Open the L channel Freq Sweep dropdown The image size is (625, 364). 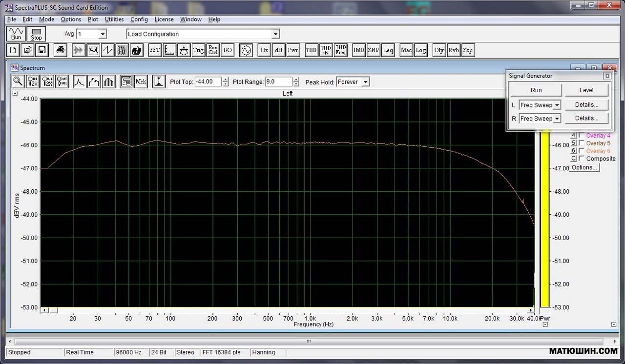[x=557, y=105]
